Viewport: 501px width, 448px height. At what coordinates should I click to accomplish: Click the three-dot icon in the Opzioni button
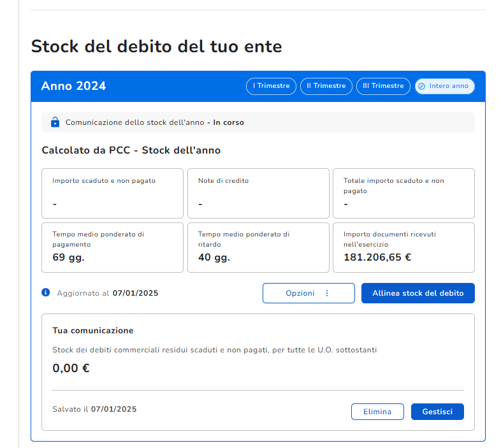[327, 293]
